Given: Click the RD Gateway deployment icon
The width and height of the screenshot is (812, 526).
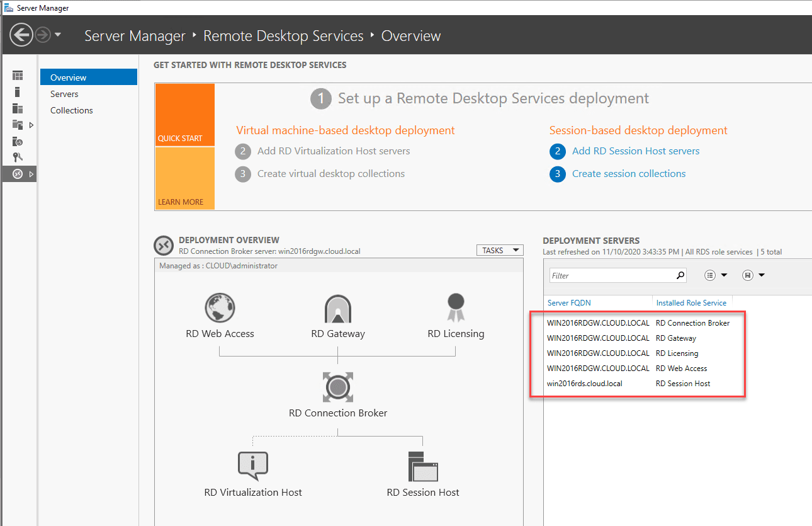Looking at the screenshot, I should pos(338,309).
